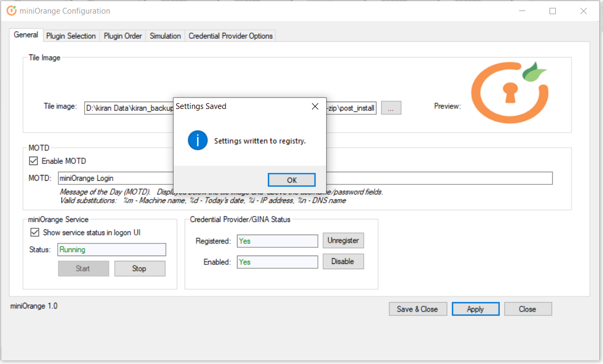
Task: Click the 'Credential Provider/GINA Status' group label
Action: (x=240, y=219)
